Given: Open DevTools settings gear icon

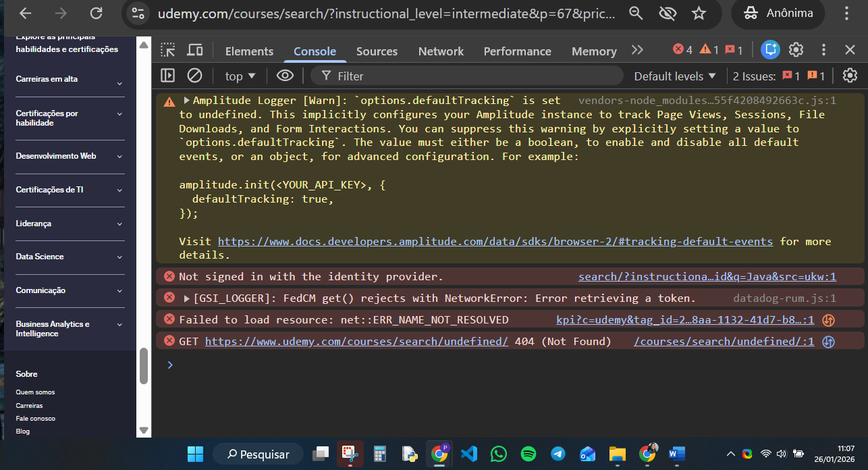Looking at the screenshot, I should point(796,50).
